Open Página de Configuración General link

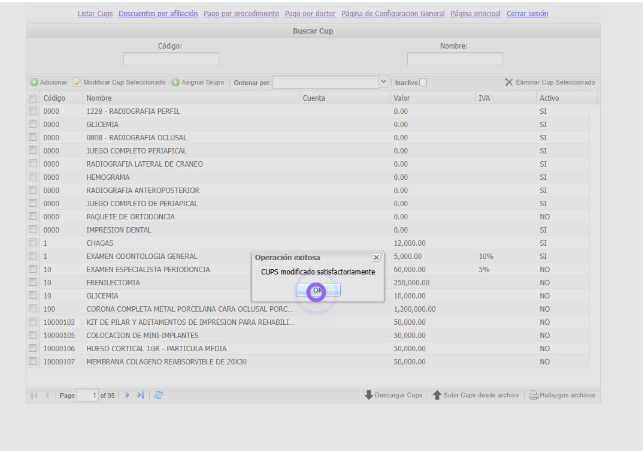(x=393, y=14)
